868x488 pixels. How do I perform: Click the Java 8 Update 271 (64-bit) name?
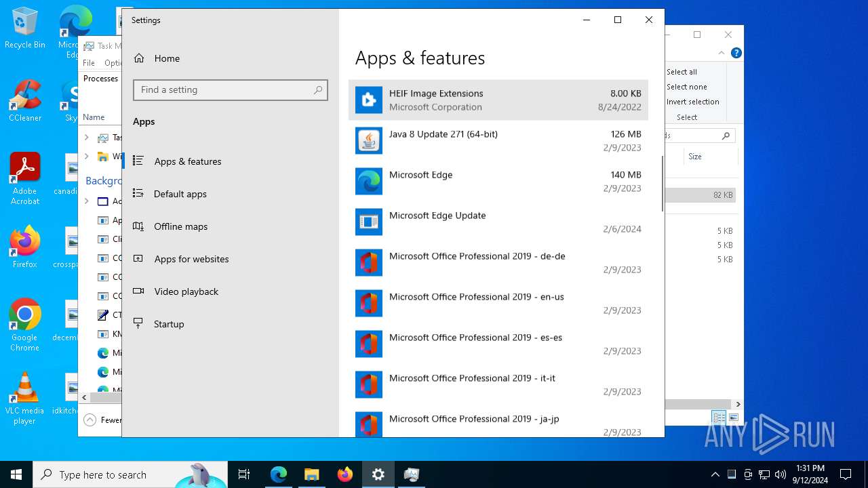[443, 134]
